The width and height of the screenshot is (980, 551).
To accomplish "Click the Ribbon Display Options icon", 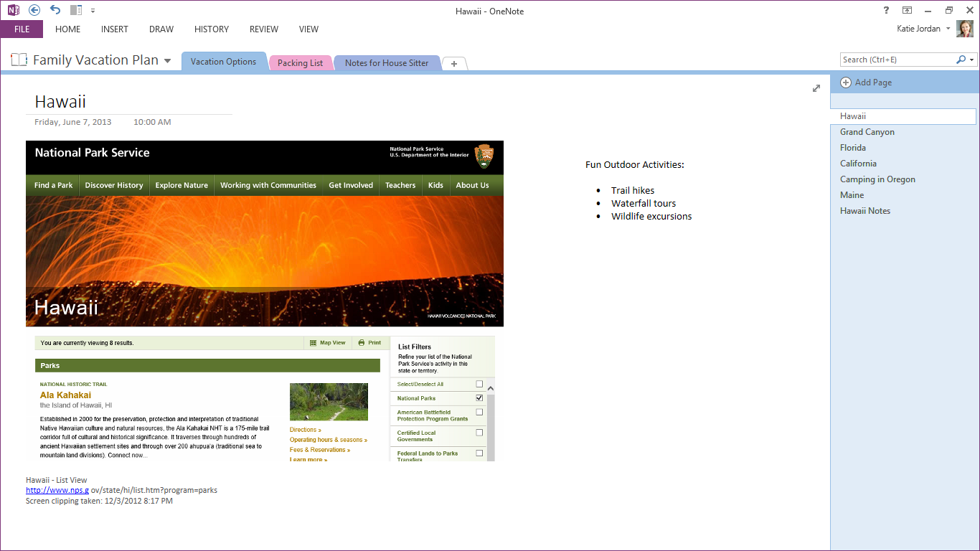I will tap(908, 10).
